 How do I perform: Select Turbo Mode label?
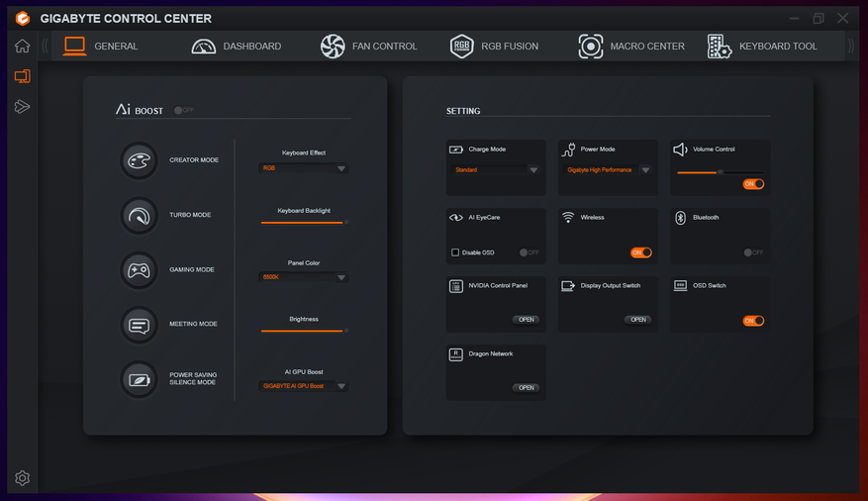[x=190, y=215]
